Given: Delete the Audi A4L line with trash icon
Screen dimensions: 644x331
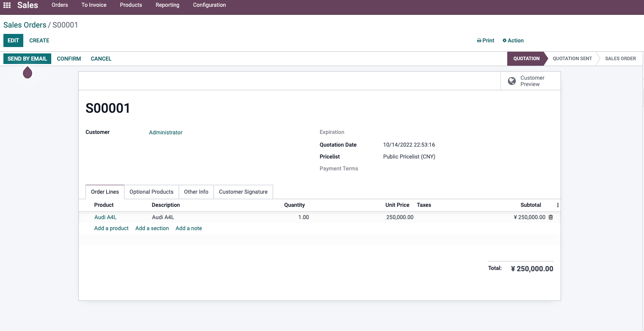Looking at the screenshot, I should coord(551,217).
